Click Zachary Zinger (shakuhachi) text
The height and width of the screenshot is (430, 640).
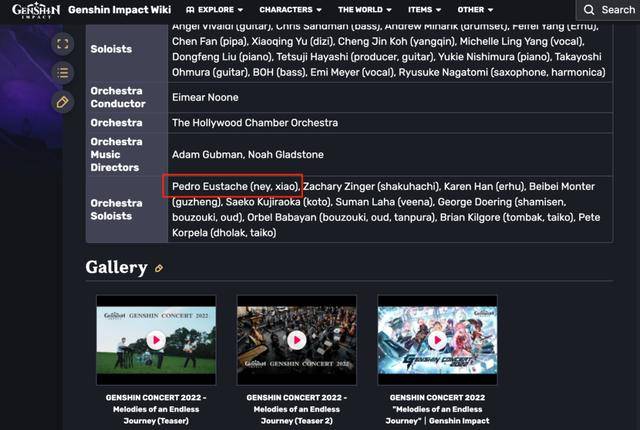click(372, 186)
